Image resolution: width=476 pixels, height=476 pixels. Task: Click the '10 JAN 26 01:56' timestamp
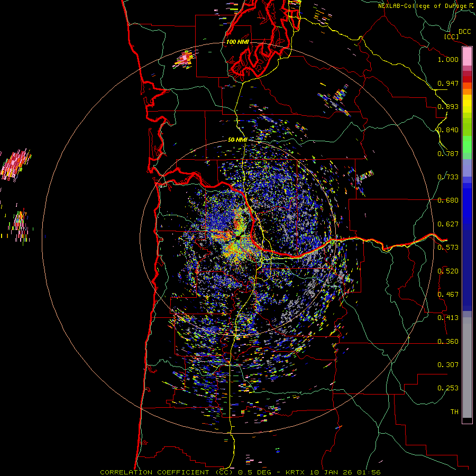coord(345,472)
